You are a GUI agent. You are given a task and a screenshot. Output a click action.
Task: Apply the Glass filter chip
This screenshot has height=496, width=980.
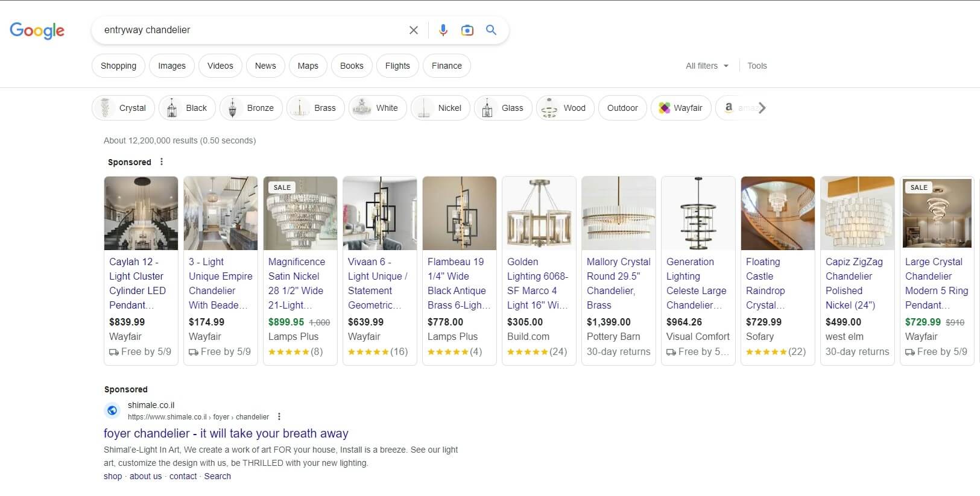coord(504,108)
